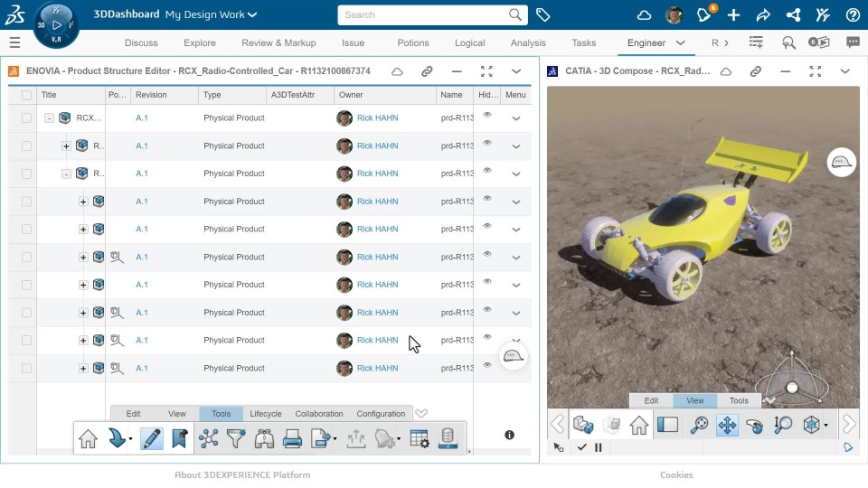Open the Configuration tab in ENOVIA toolbar

pyautogui.click(x=381, y=414)
